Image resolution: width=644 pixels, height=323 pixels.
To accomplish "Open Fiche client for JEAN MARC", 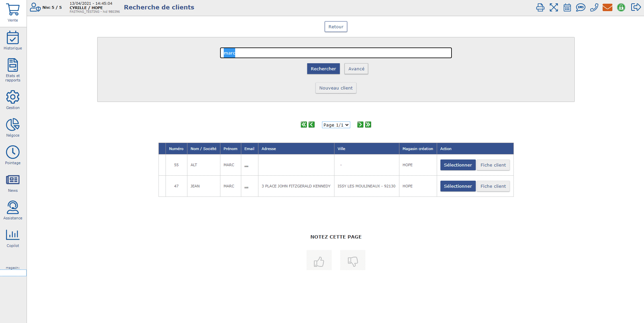I will pos(493,186).
